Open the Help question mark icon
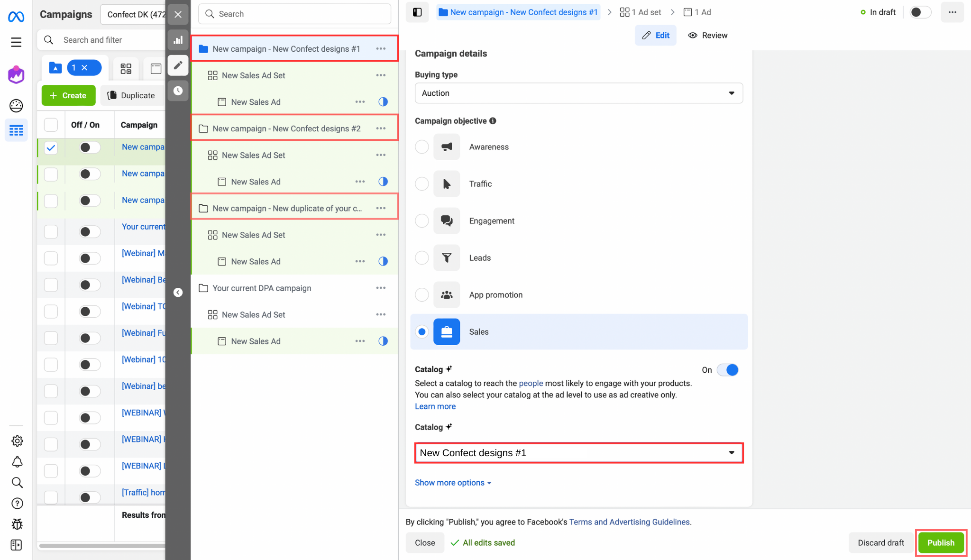This screenshot has width=971, height=560. (x=17, y=504)
